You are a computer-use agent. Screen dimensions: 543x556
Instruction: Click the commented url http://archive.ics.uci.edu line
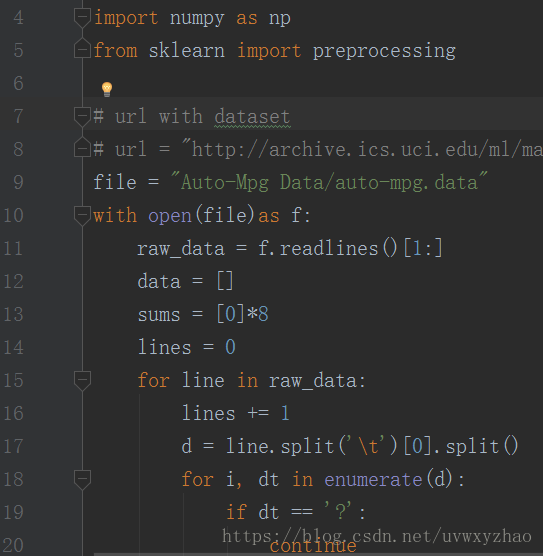pyautogui.click(x=317, y=149)
